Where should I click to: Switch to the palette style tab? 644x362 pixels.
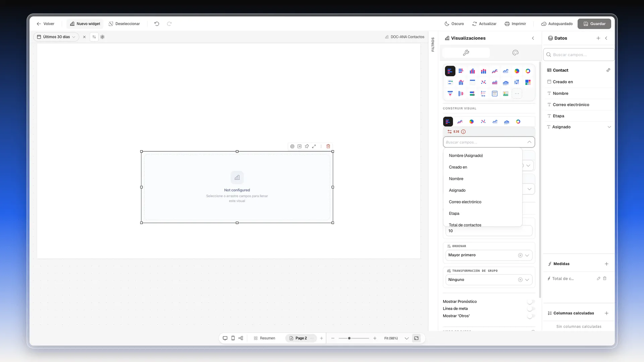pyautogui.click(x=516, y=53)
